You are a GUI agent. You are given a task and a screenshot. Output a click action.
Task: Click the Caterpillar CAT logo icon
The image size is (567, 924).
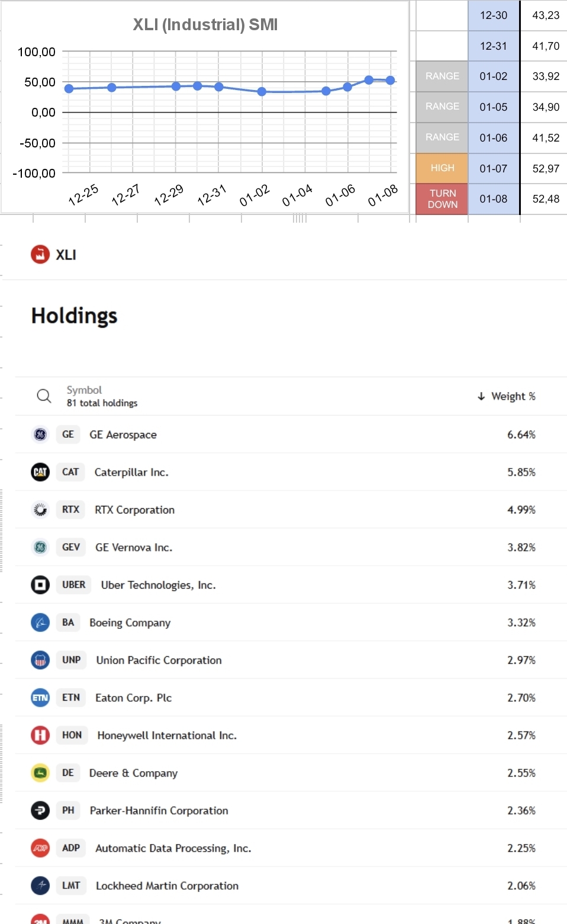40,472
